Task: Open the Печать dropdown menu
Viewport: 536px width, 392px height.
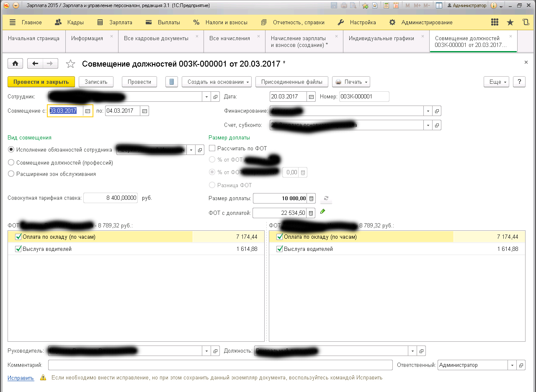Action: coord(351,82)
